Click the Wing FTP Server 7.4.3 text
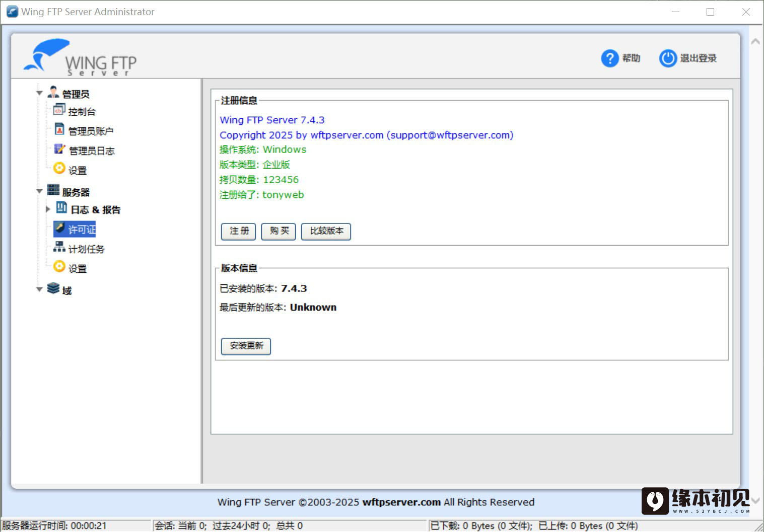This screenshot has height=532, width=764. coord(272,120)
